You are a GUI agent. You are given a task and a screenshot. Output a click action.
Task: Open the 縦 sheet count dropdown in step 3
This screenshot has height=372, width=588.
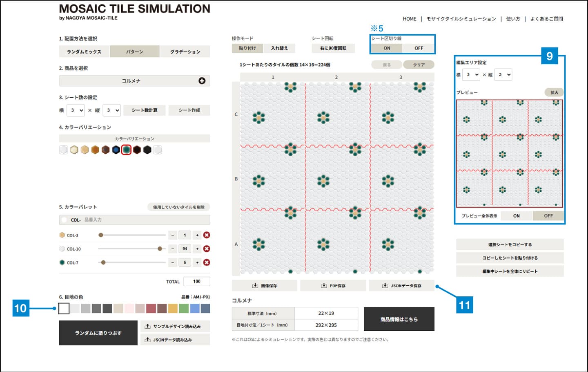(111, 110)
